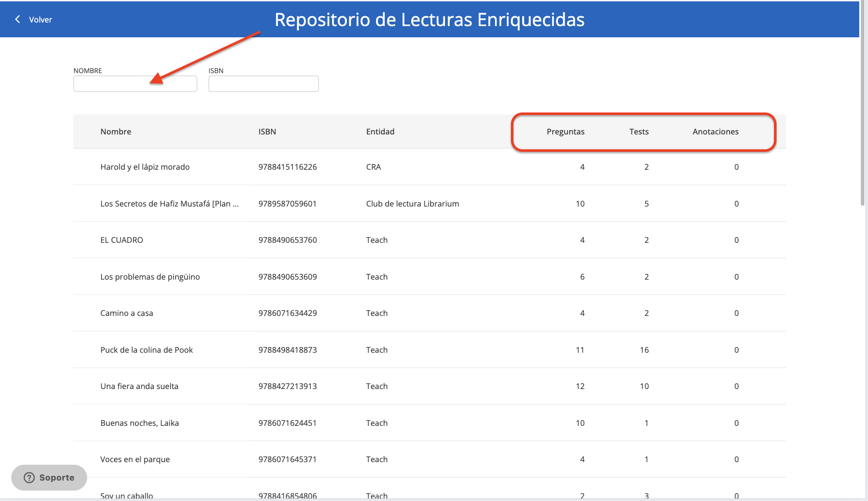Sort by the Preguntas column header
Image resolution: width=868 pixels, height=501 pixels.
tap(566, 131)
